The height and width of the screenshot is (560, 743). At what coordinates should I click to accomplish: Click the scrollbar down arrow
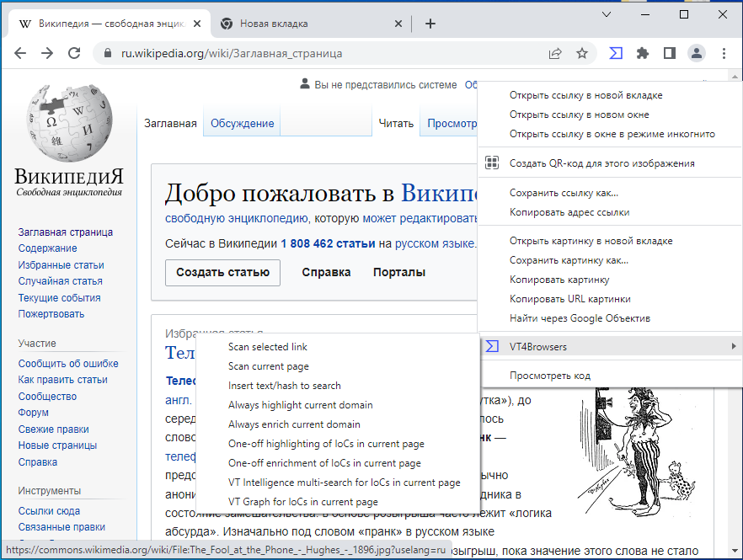(735, 551)
